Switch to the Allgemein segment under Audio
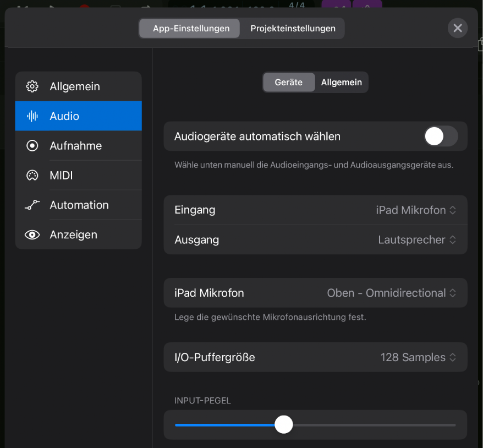This screenshot has width=483, height=448. pos(341,82)
